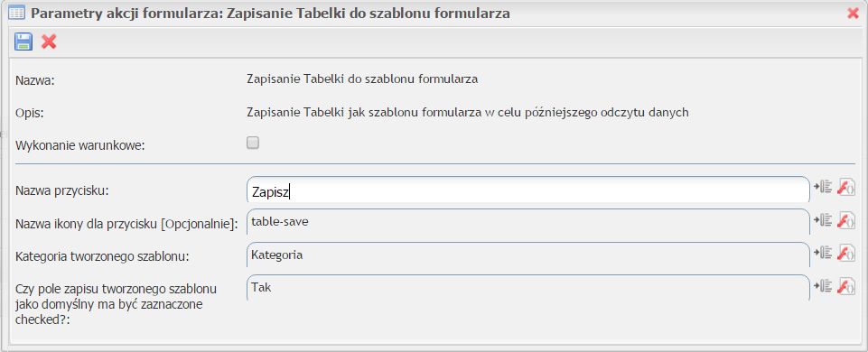Viewport: 868px width, 352px height.
Task: Enable the Wykonanie warunkowe checkbox
Action: click(252, 144)
